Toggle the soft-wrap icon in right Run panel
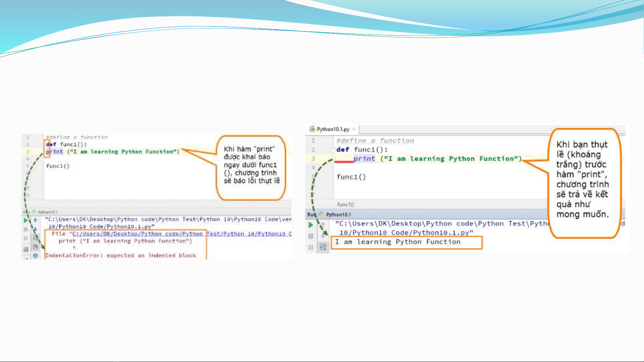The height and width of the screenshot is (362, 644). coord(323,247)
